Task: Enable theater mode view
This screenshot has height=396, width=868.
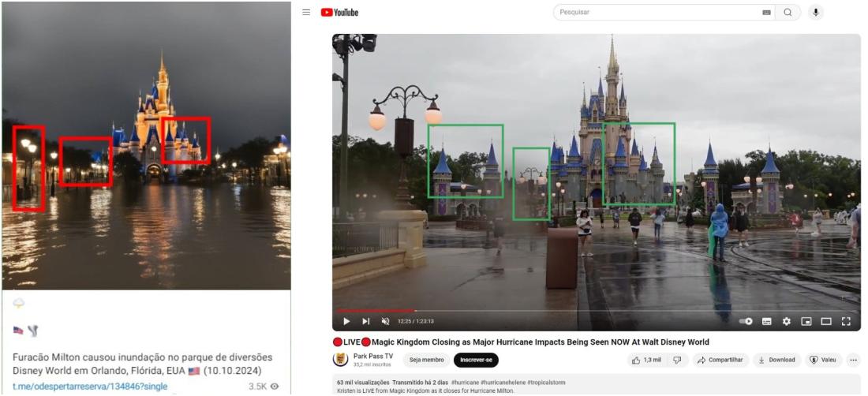Action: [x=826, y=321]
